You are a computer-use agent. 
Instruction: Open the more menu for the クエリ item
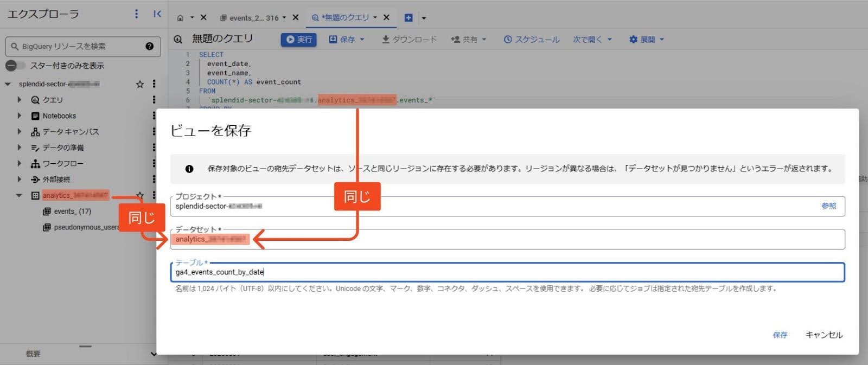pos(154,100)
